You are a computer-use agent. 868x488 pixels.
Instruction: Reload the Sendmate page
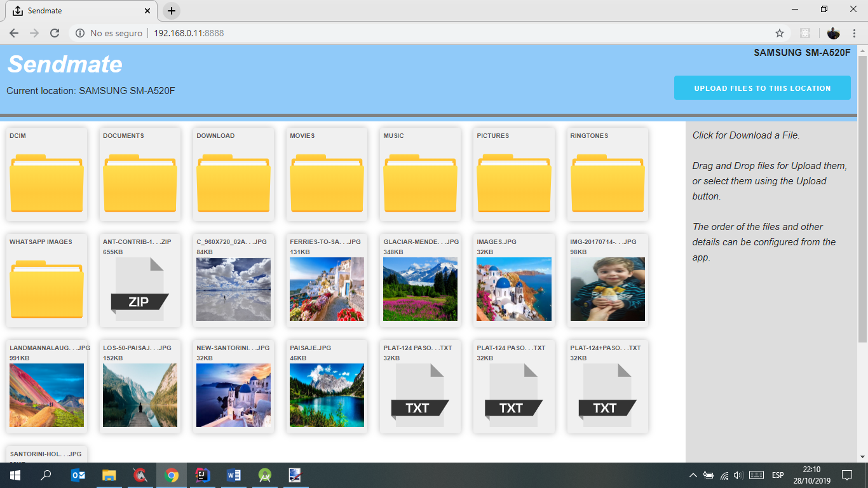coord(55,33)
